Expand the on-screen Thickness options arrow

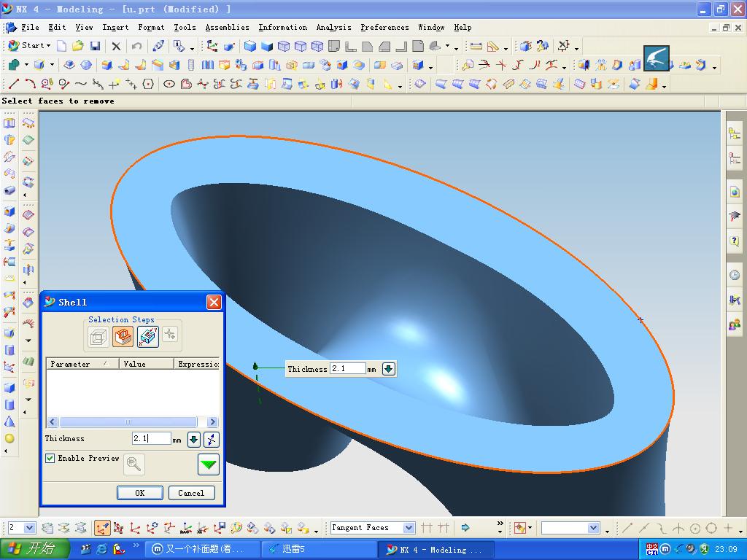coord(389,368)
